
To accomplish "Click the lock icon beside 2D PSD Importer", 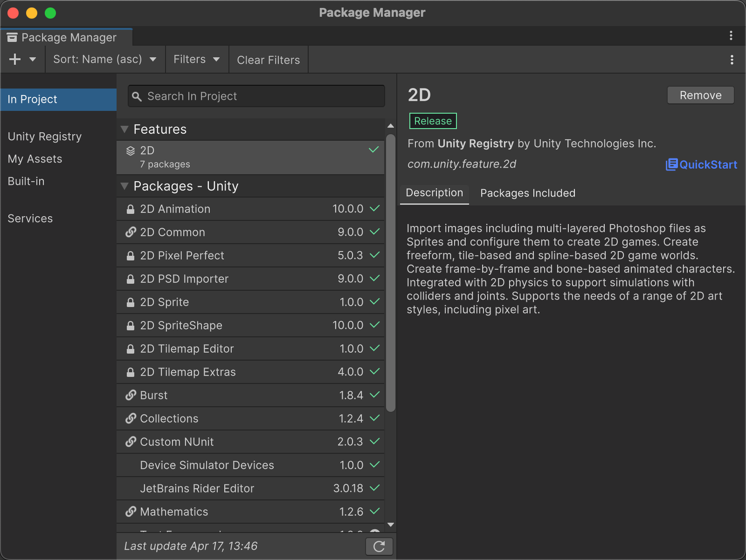I will tap(131, 279).
